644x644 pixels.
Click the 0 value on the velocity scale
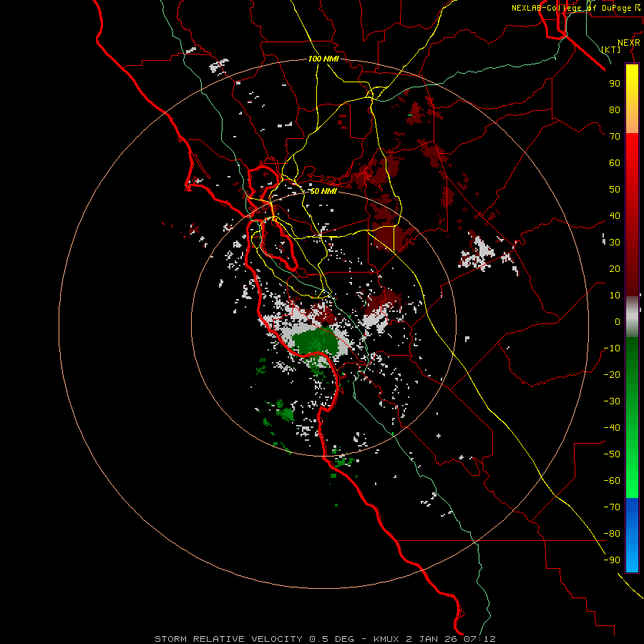click(x=618, y=322)
